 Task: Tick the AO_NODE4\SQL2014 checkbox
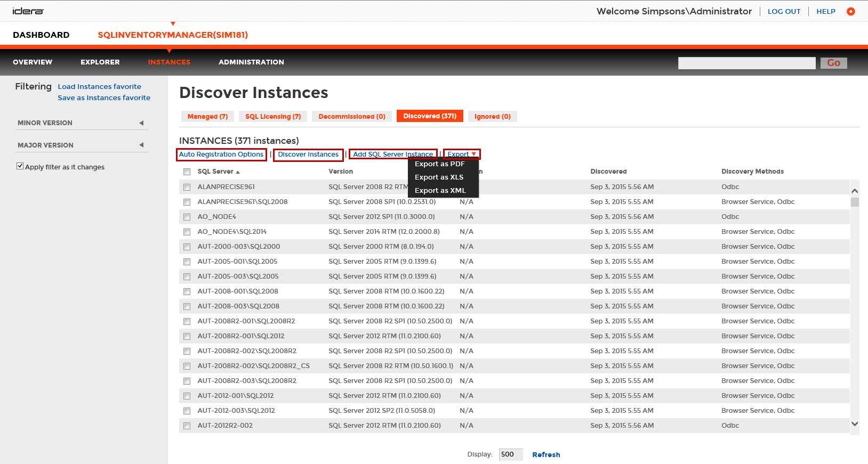187,232
